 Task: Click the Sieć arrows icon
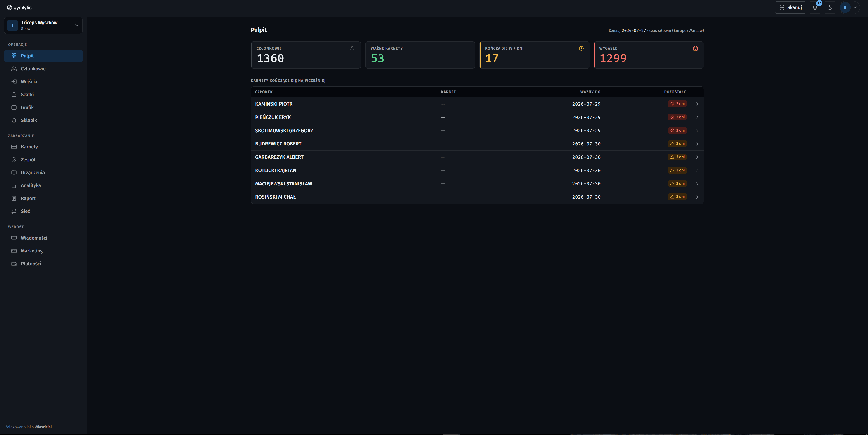(x=14, y=212)
